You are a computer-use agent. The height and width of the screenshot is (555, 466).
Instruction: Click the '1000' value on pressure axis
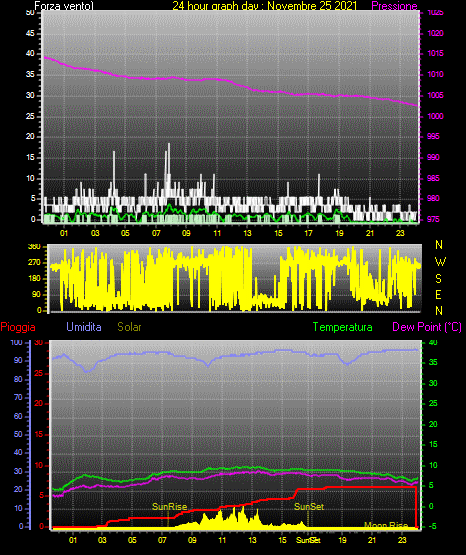[435, 116]
